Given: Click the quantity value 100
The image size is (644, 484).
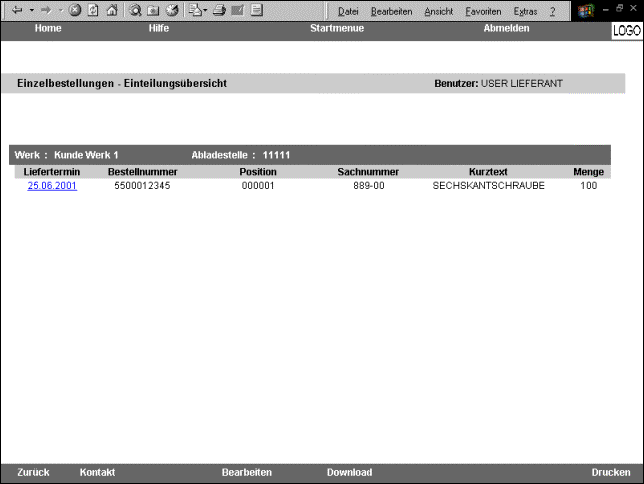Looking at the screenshot, I should (x=589, y=186).
